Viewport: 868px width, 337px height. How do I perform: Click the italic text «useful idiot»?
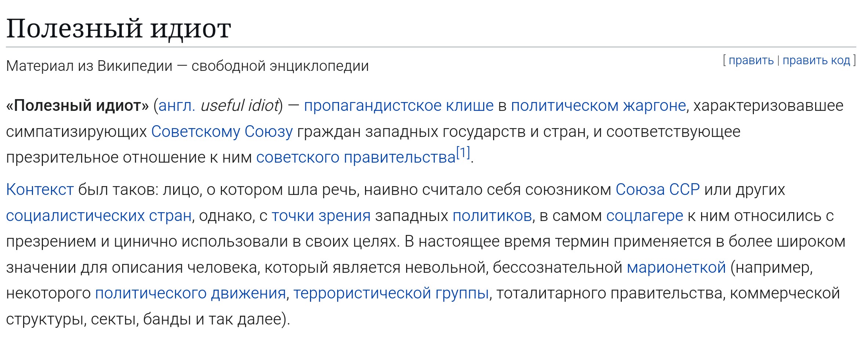tap(240, 106)
